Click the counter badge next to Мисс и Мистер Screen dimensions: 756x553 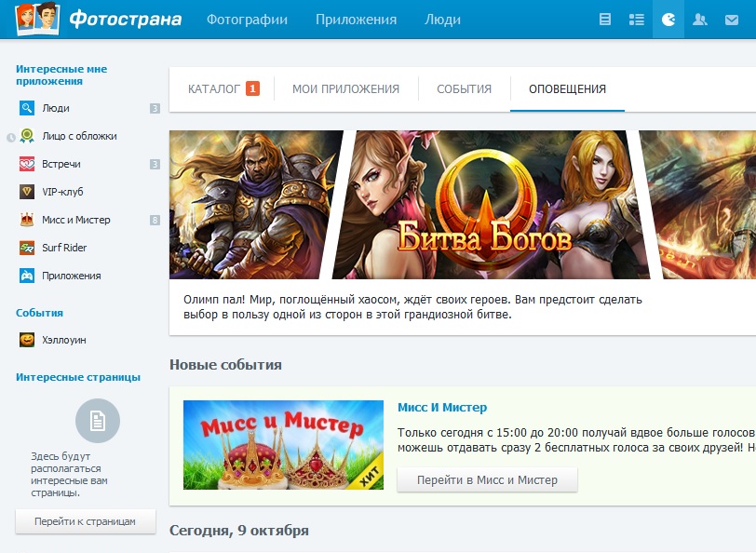[155, 221]
